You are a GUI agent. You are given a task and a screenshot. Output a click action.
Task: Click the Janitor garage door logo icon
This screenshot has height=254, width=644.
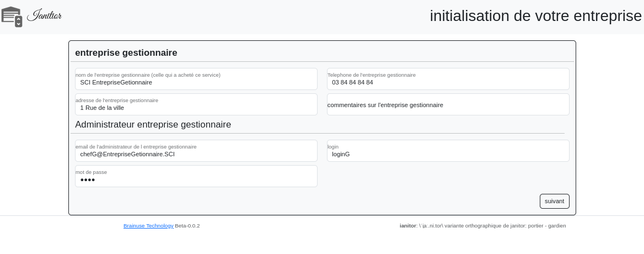[x=12, y=17]
